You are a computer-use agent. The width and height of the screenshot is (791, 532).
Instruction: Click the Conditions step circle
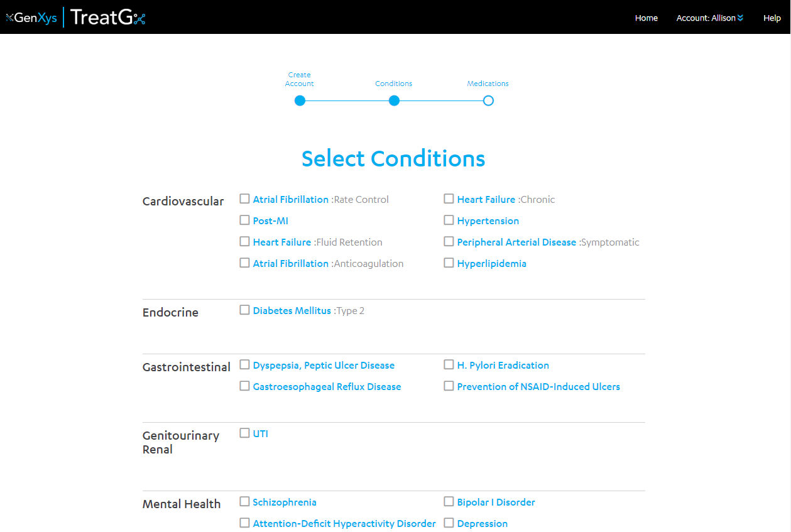pyautogui.click(x=394, y=100)
